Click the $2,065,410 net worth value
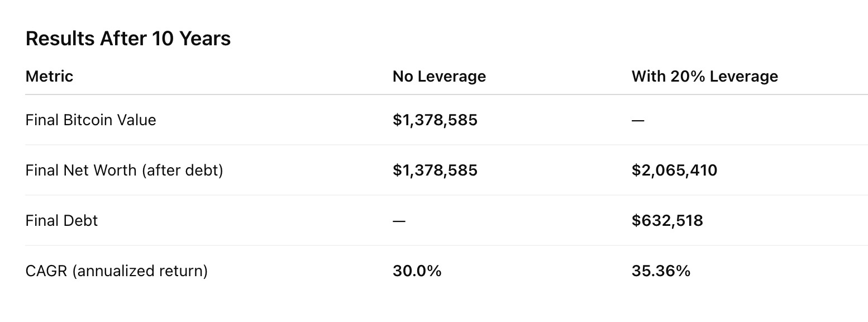This screenshot has height=322, width=868. pos(674,170)
